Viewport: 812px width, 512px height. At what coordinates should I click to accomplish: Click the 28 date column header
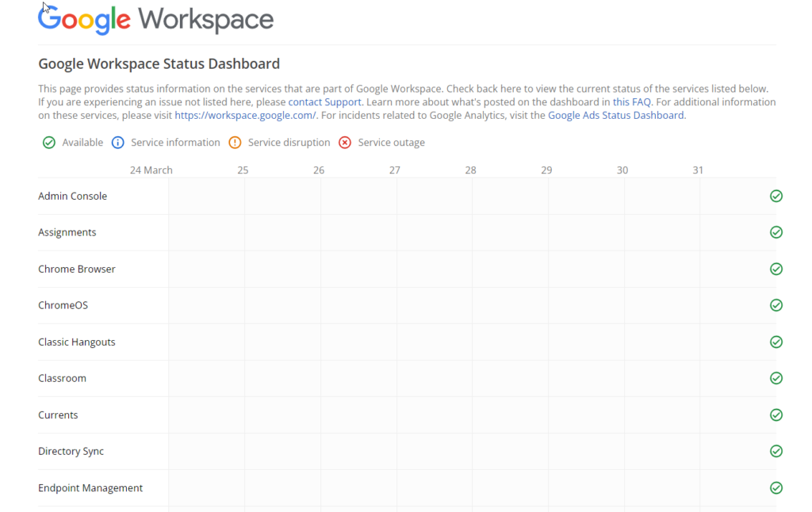click(x=471, y=170)
